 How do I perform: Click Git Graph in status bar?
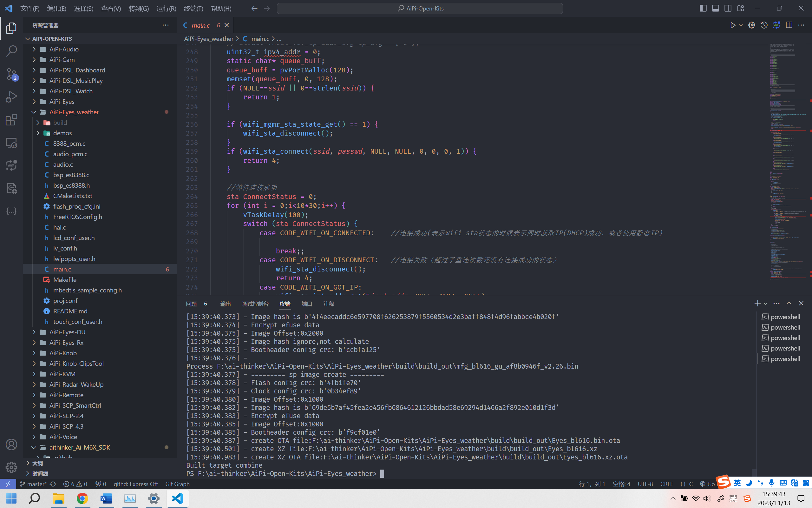tap(177, 484)
